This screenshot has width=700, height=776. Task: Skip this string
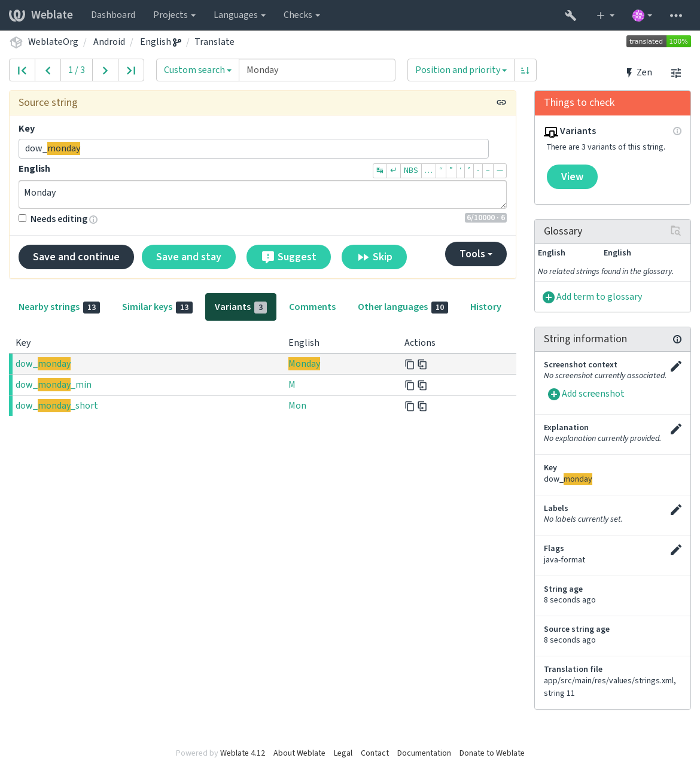(375, 257)
